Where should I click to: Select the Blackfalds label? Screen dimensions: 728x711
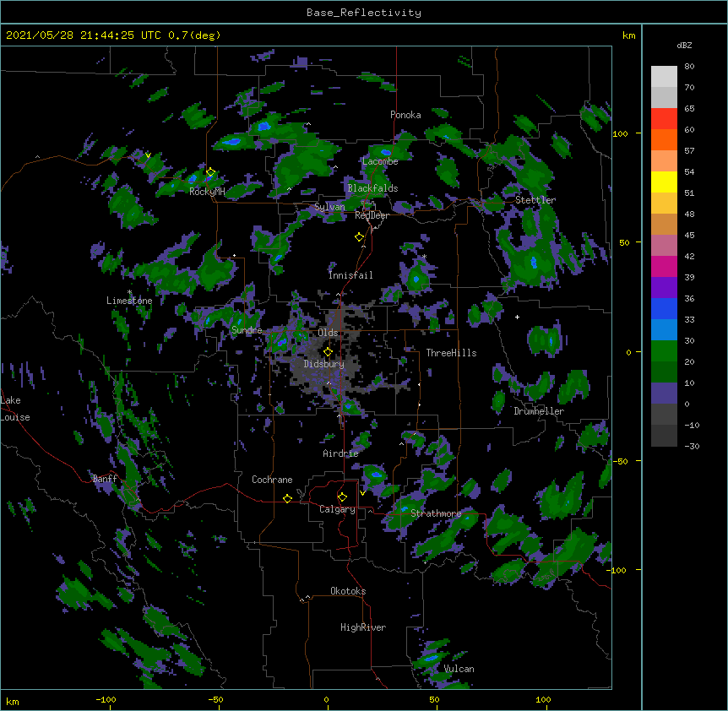click(372, 188)
